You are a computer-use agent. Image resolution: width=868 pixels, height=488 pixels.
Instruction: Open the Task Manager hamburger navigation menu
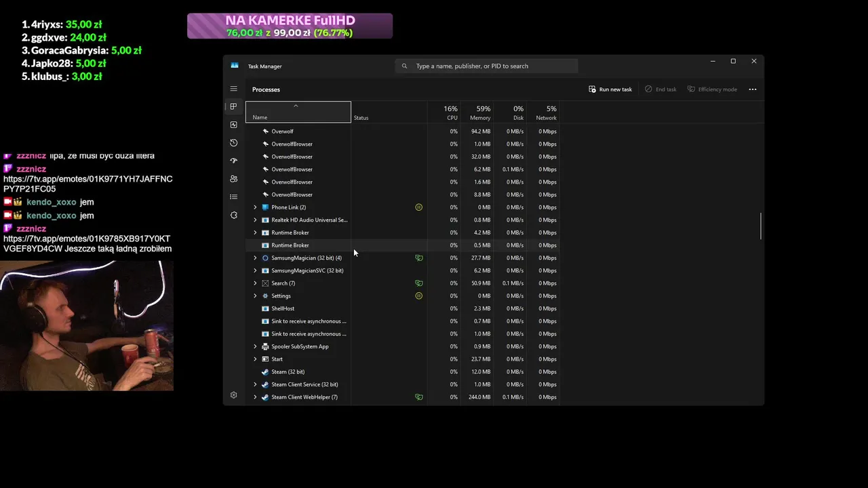(233, 89)
